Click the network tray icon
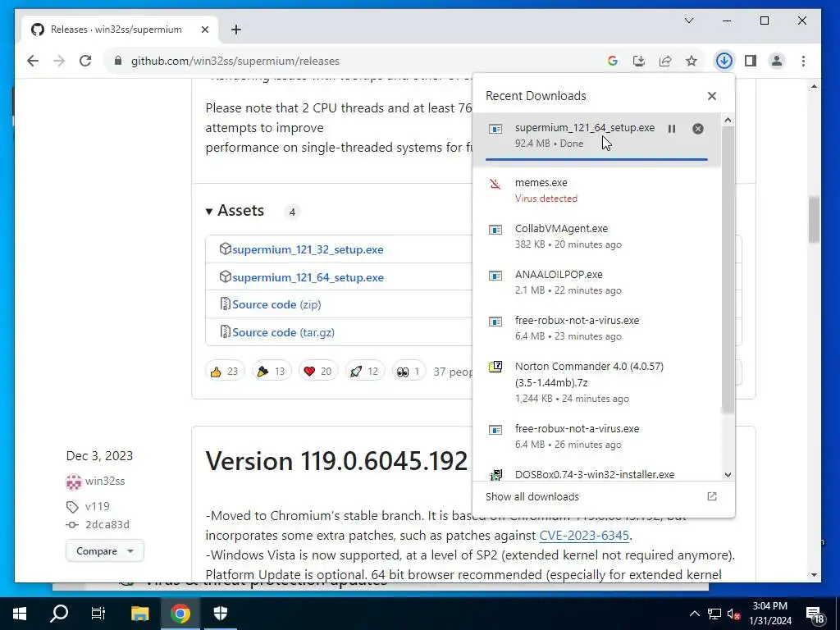 714,614
